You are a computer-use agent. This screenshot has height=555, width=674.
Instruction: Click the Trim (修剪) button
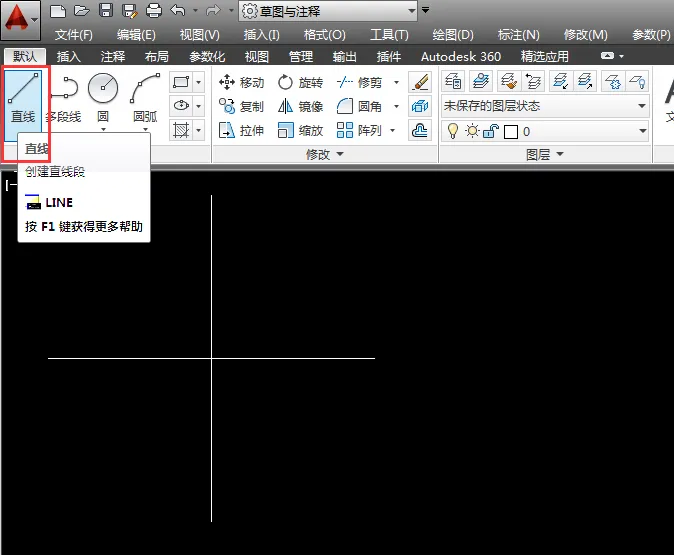coord(359,82)
